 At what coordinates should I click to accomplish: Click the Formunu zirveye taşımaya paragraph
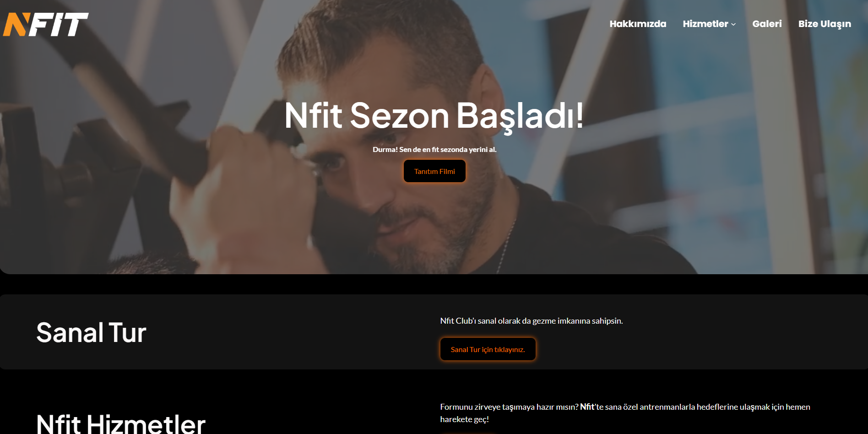click(x=625, y=413)
